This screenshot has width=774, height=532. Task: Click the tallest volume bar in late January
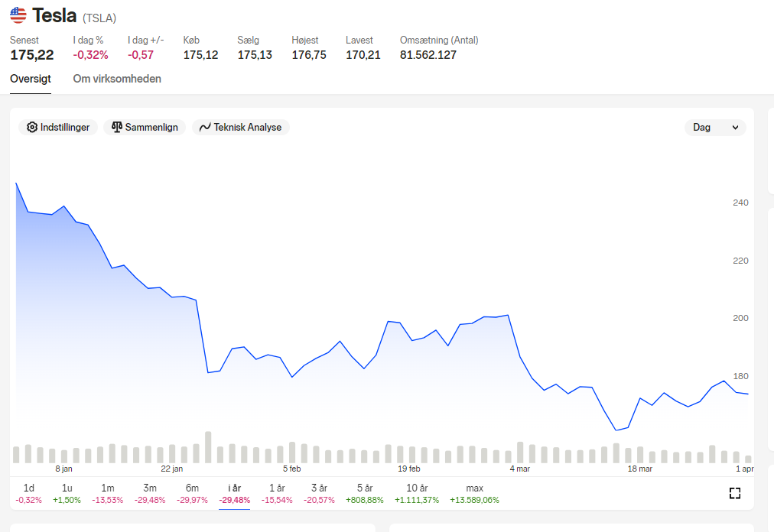point(208,447)
